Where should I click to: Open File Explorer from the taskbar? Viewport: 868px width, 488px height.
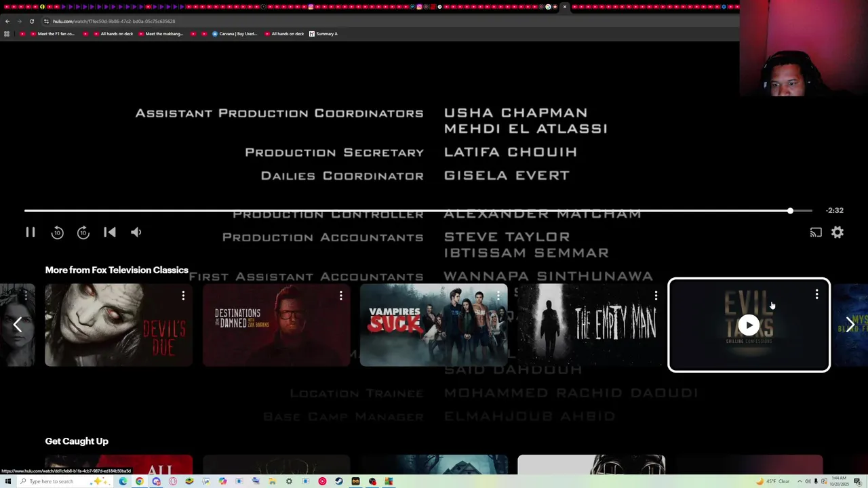pos(272,481)
